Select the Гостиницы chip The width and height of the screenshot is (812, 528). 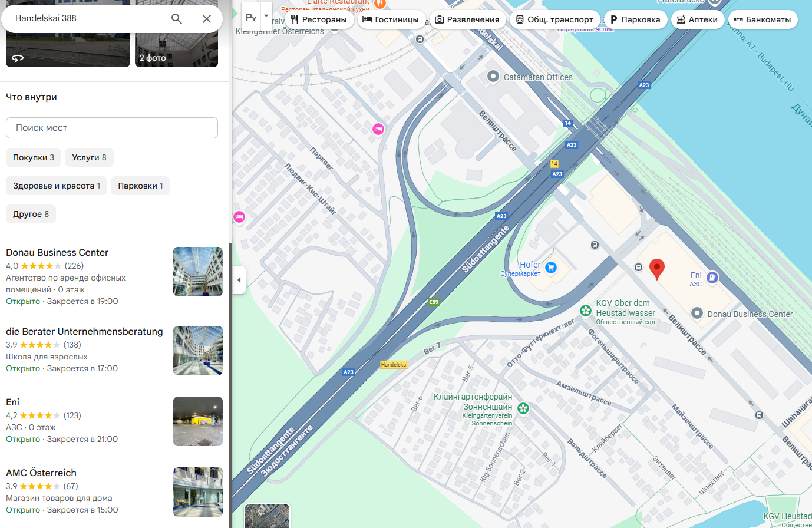coord(390,19)
